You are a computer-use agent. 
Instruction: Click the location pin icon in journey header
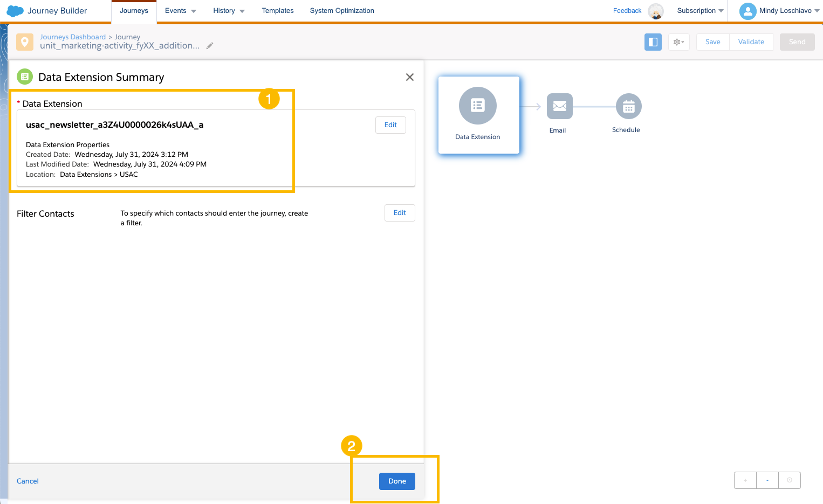pos(24,42)
